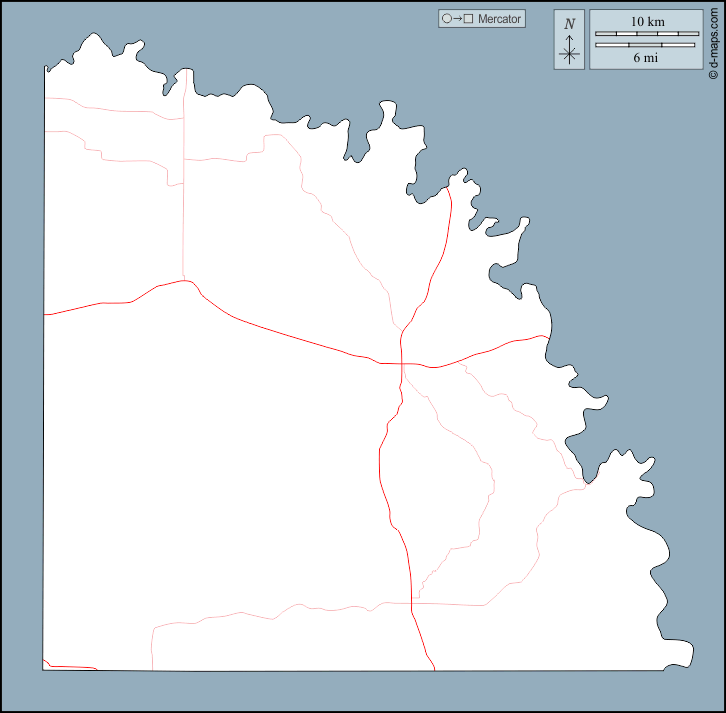The image size is (726, 713).
Task: Click the 10 km scale label
Action: tap(647, 22)
